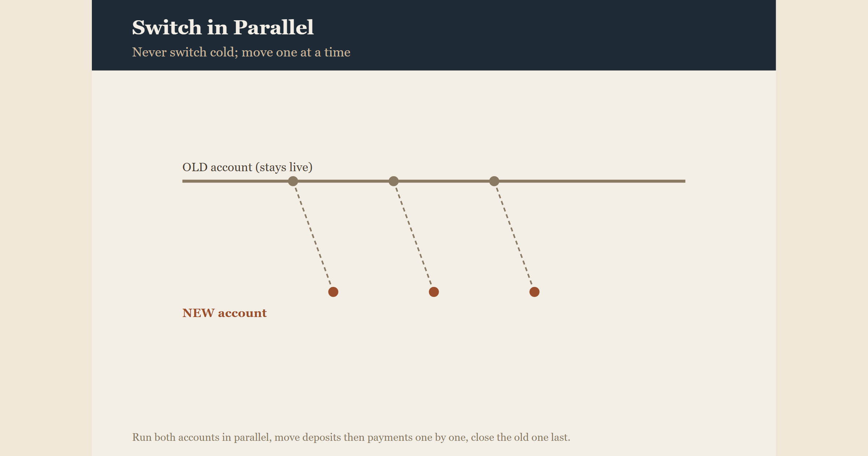
Task: Click the old account line between second and third nodes
Action: (444, 181)
